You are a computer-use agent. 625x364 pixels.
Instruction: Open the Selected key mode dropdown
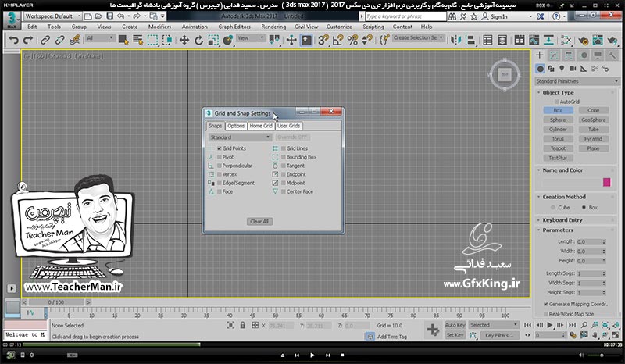click(494, 325)
